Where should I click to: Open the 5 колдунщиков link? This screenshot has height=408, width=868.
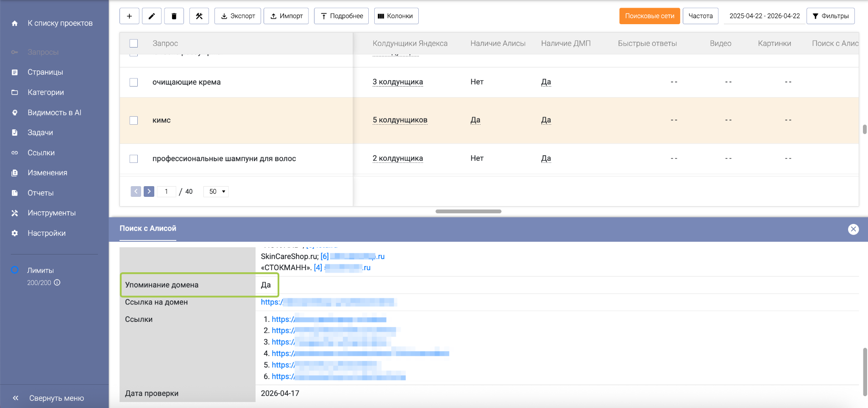coord(400,120)
